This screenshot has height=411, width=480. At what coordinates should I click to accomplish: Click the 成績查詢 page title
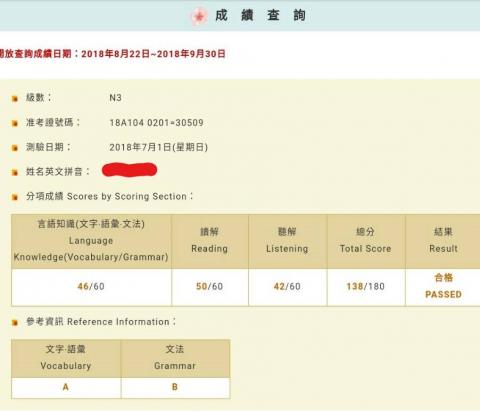pyautogui.click(x=260, y=15)
